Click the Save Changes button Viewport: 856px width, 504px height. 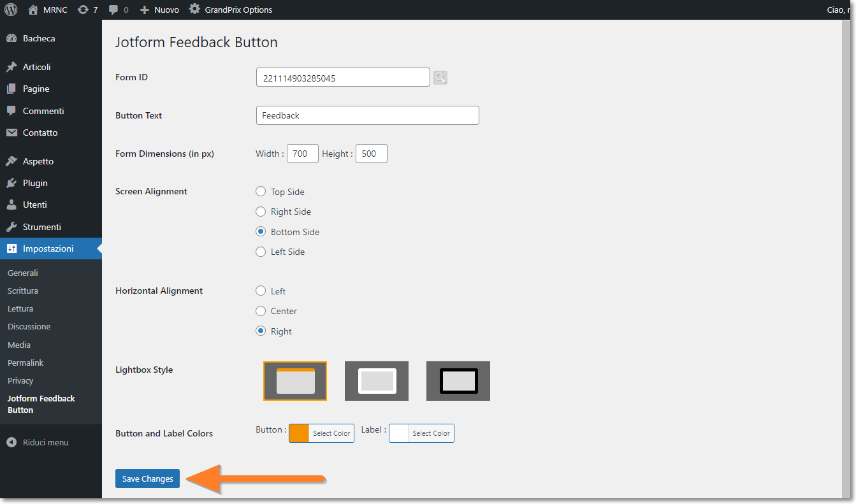147,479
